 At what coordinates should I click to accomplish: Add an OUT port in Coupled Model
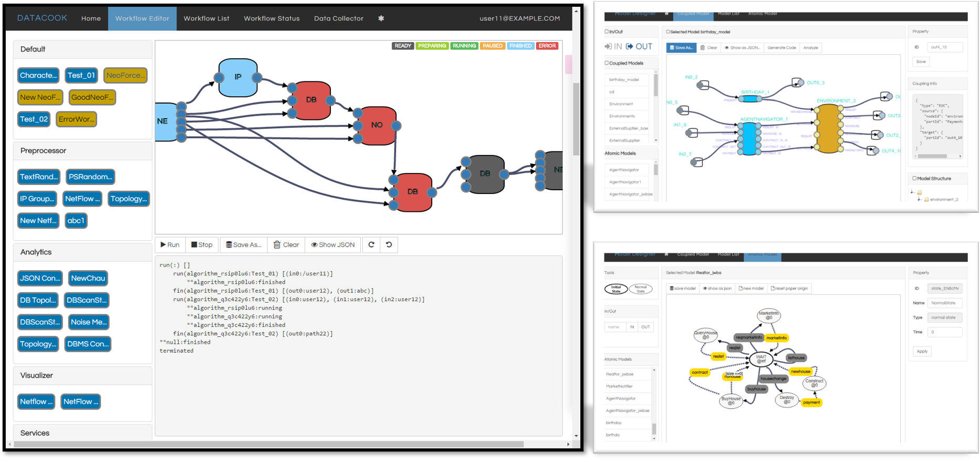point(639,47)
